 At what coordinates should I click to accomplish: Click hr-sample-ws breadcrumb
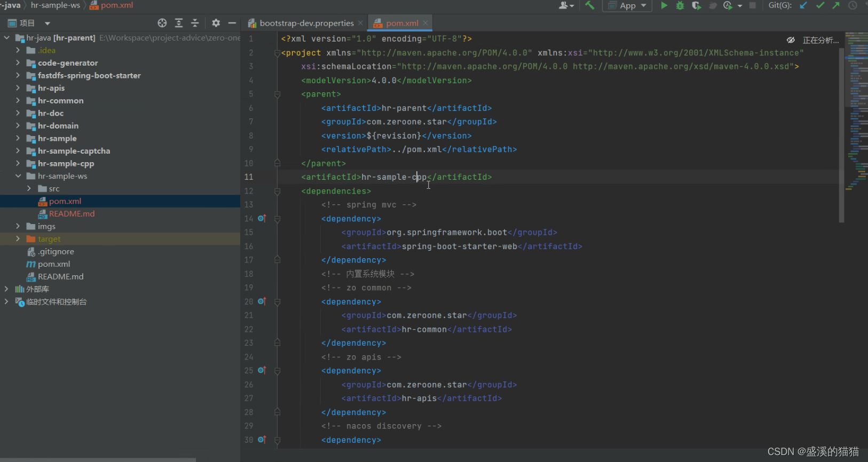(x=55, y=5)
